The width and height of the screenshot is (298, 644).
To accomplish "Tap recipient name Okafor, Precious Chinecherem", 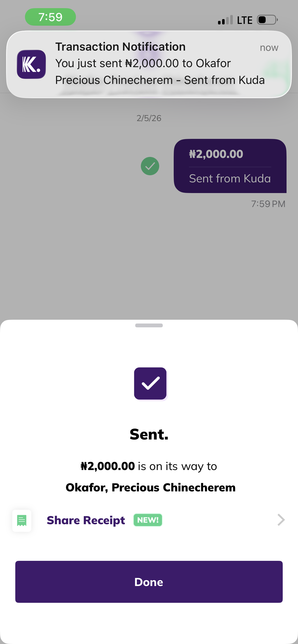I will tap(150, 488).
